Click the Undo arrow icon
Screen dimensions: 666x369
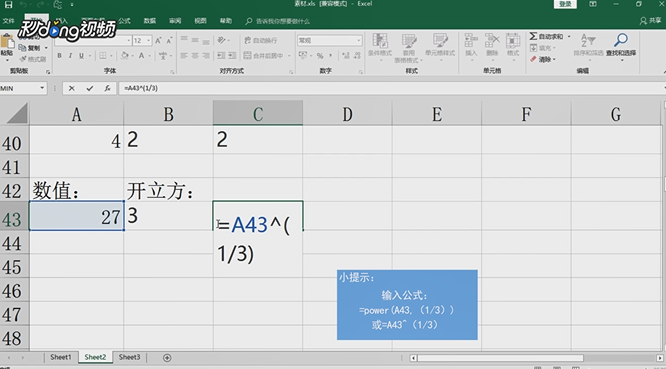(23, 5)
